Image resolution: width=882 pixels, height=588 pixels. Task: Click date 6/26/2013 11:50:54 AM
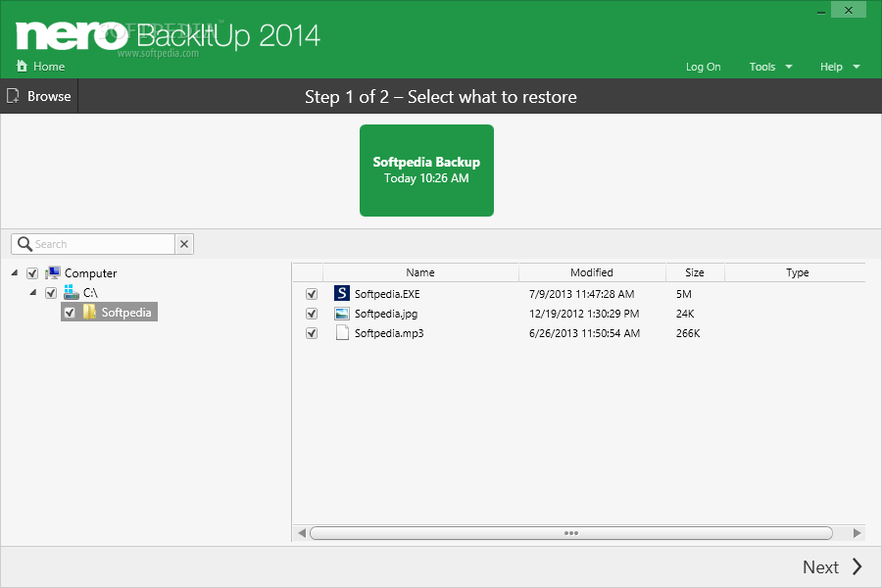click(x=584, y=333)
